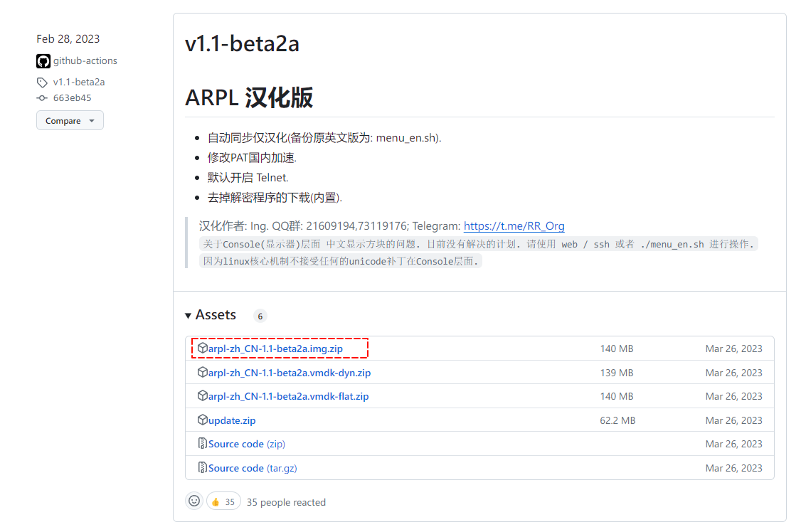Open commit 663eb45 link

click(72, 98)
